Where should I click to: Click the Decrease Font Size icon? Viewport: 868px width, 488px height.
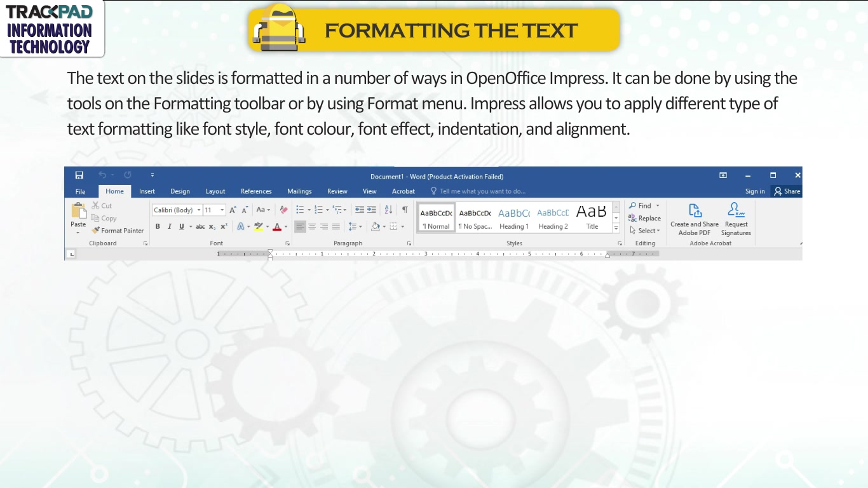245,210
